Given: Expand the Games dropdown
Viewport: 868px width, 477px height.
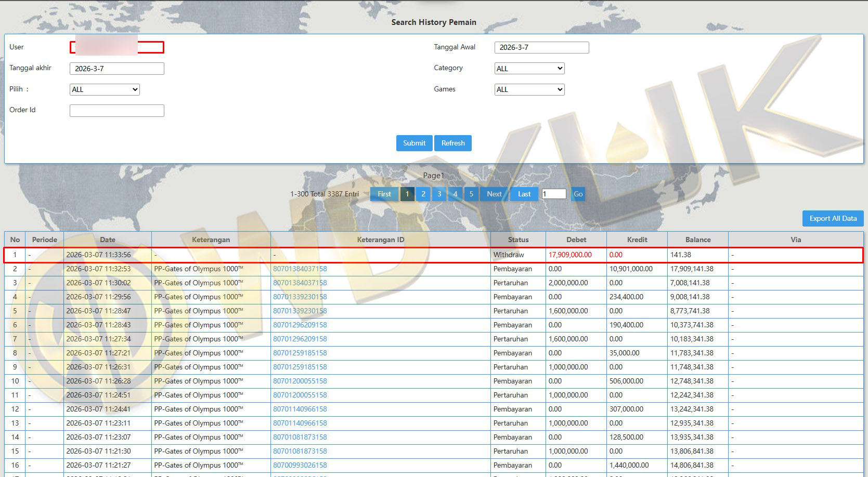Looking at the screenshot, I should [x=529, y=90].
